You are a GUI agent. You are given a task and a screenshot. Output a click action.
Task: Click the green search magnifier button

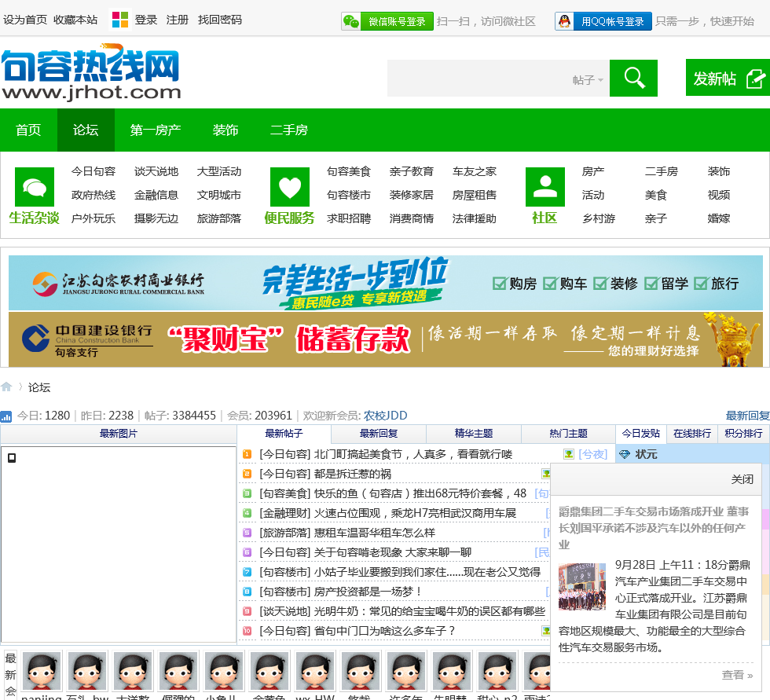(x=633, y=78)
